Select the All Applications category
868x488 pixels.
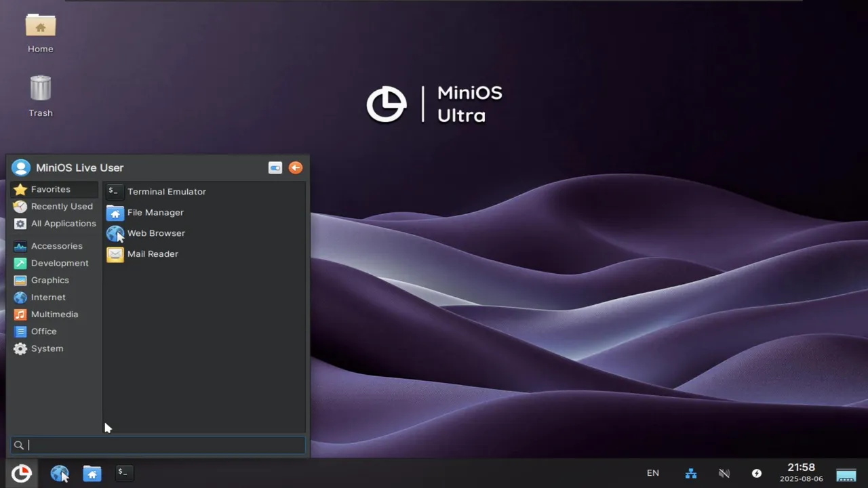tap(54, 224)
